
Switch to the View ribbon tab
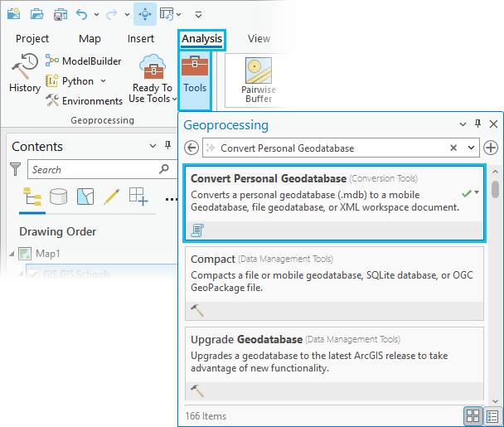(x=259, y=39)
